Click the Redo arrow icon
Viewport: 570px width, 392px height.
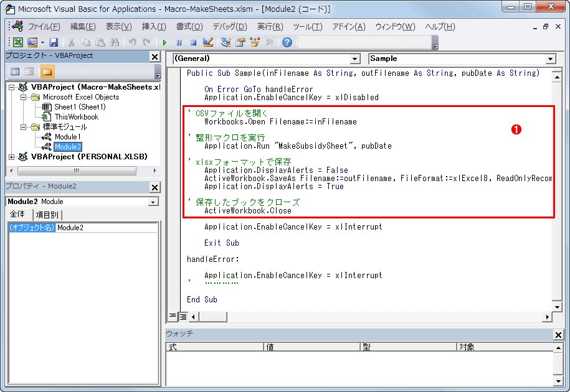coord(146,42)
